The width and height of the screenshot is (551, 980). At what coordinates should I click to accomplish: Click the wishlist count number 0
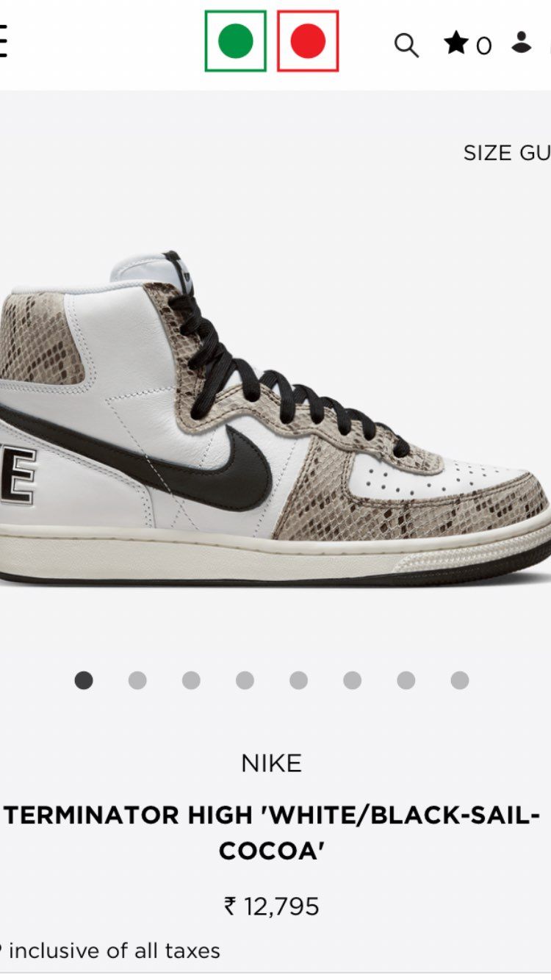coord(483,46)
